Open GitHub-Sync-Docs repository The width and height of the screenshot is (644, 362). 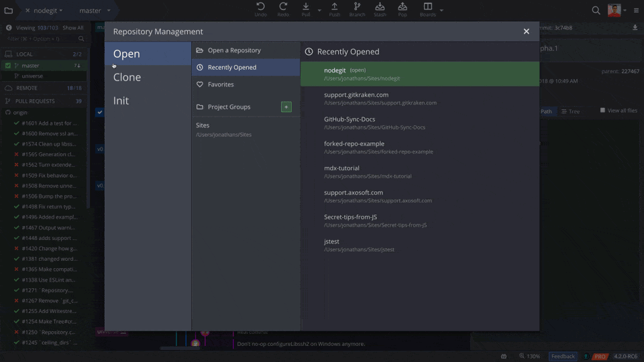pyautogui.click(x=420, y=123)
